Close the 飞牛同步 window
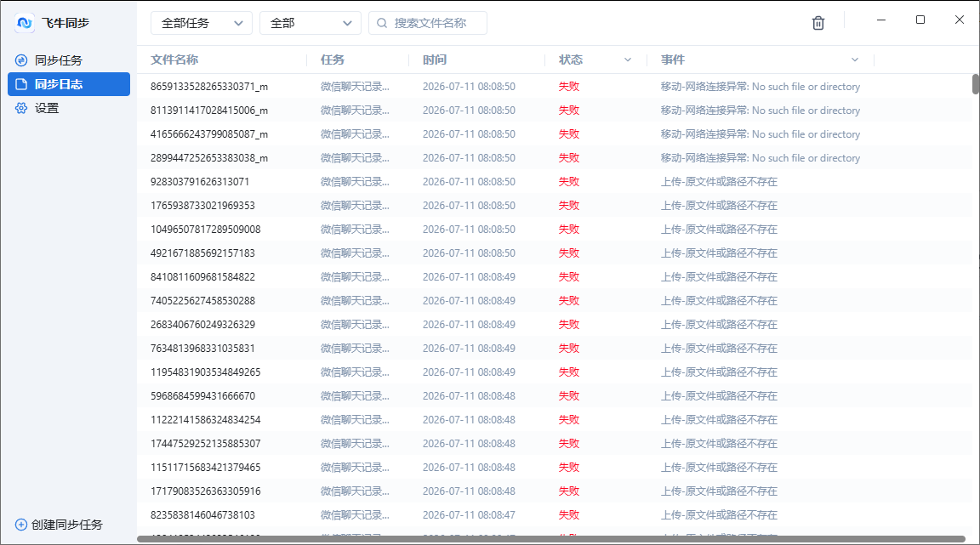Image resolution: width=980 pixels, height=545 pixels. coord(960,20)
